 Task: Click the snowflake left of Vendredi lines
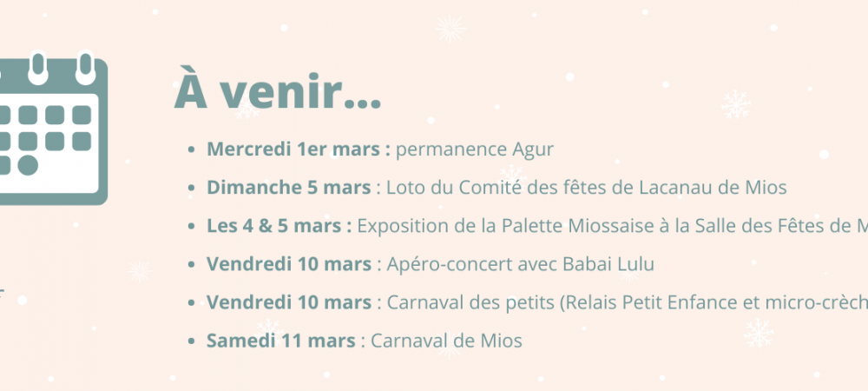pos(140,272)
